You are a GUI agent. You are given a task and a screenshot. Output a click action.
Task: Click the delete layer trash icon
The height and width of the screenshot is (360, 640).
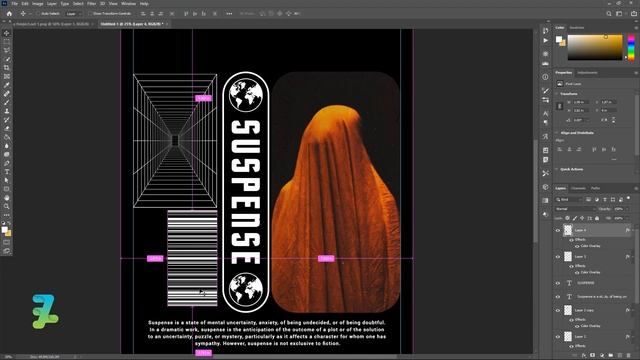(x=629, y=356)
